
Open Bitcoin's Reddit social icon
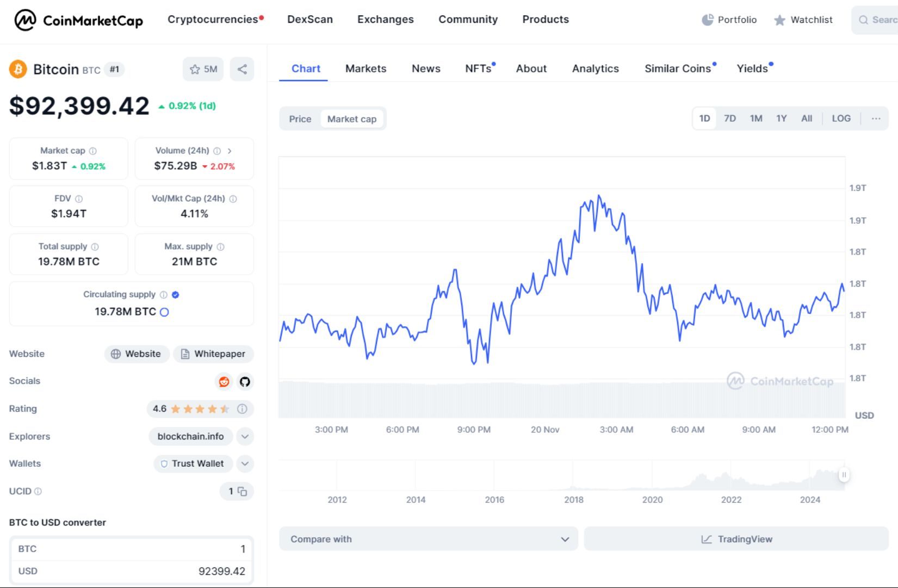[x=224, y=381]
